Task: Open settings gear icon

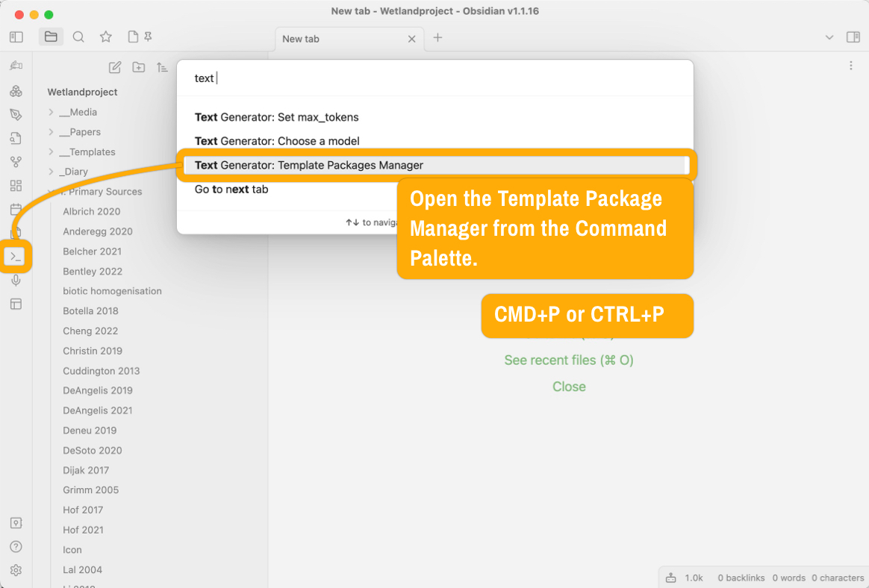Action: point(16,570)
